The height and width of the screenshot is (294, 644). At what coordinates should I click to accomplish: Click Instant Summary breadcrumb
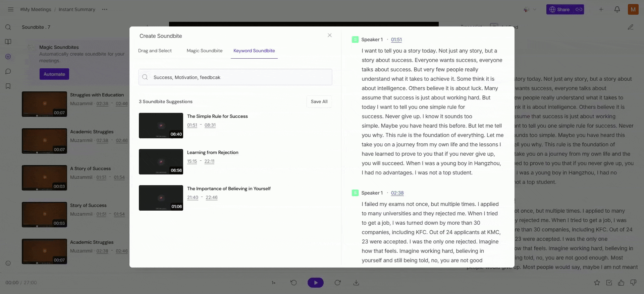coord(77,9)
